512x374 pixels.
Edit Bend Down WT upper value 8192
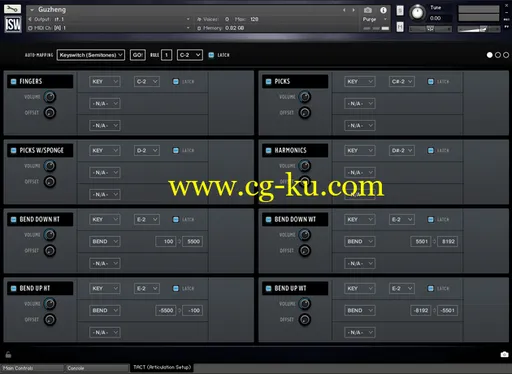447,241
